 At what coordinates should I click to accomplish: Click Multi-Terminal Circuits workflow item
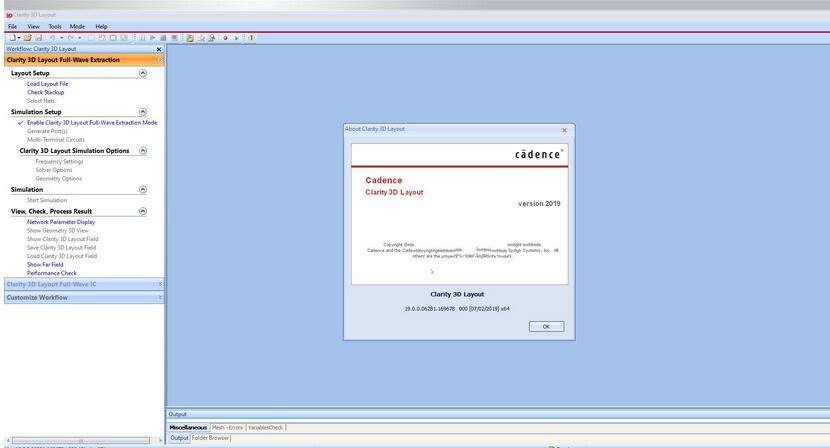(x=56, y=140)
